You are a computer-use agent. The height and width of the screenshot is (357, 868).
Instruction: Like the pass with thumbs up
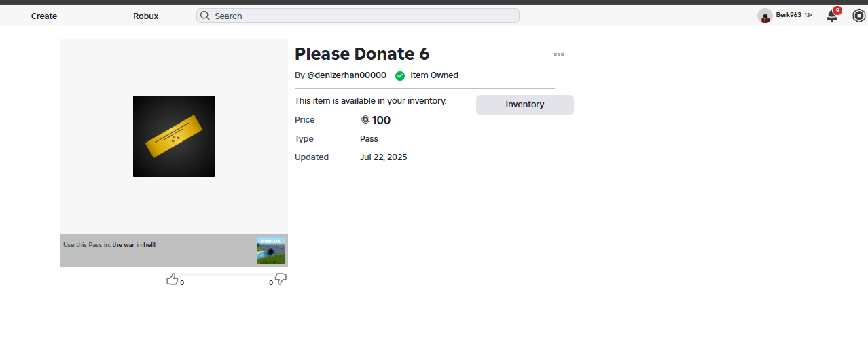point(173,279)
